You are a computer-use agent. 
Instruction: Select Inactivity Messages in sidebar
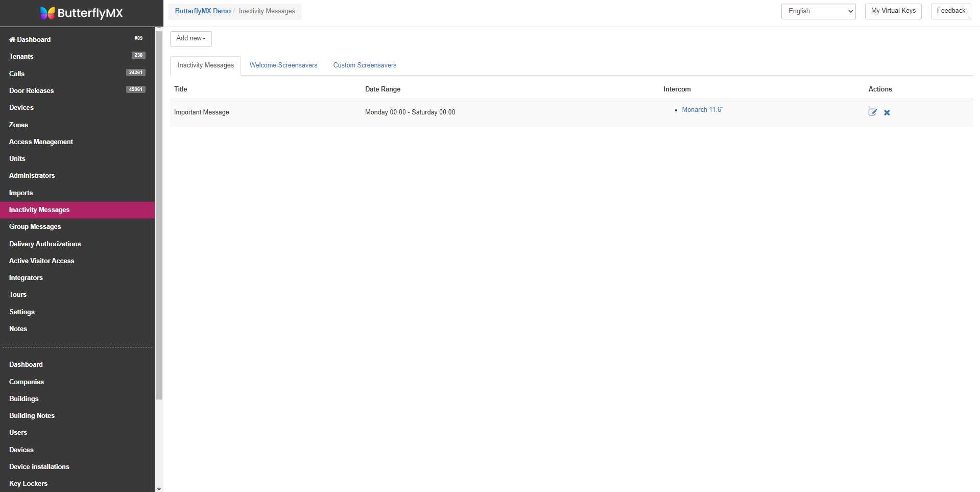(x=77, y=209)
